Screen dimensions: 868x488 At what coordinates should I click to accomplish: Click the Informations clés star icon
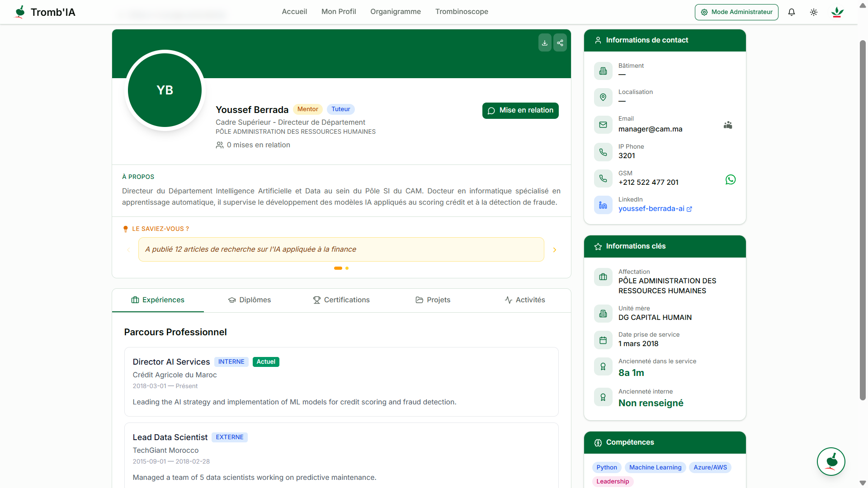(x=598, y=247)
